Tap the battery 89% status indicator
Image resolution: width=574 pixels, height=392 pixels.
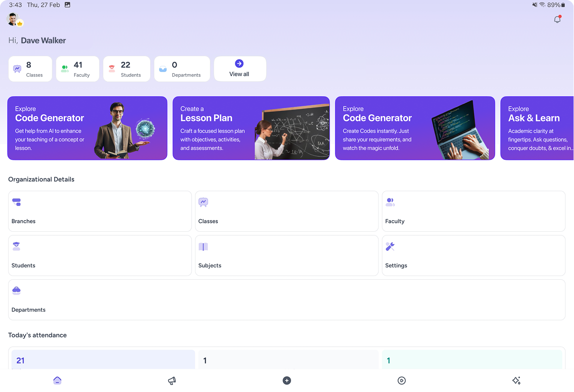[x=556, y=5]
